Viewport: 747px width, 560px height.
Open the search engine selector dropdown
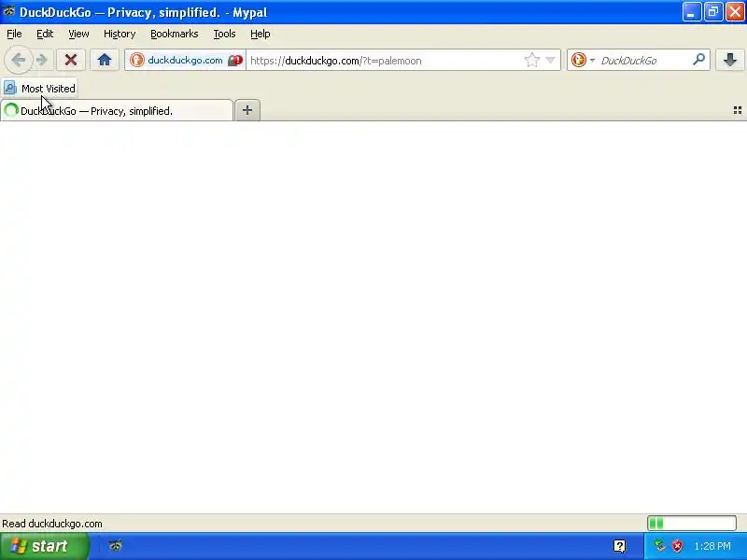[x=583, y=60]
